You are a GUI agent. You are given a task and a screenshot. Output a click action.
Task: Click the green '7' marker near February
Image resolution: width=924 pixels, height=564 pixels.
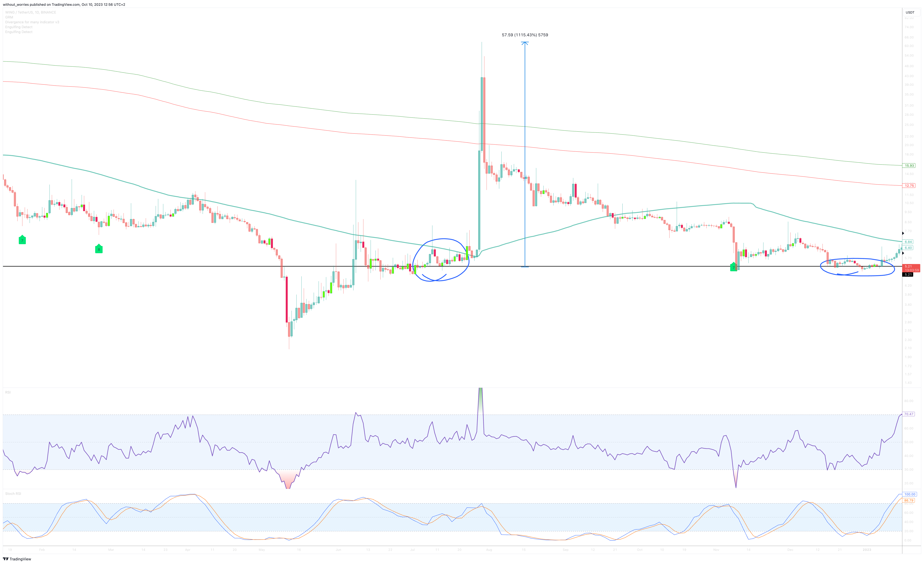click(22, 240)
